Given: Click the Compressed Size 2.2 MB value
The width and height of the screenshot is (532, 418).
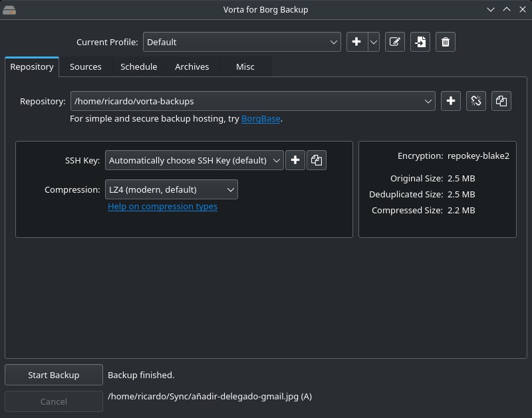Looking at the screenshot, I should pyautogui.click(x=461, y=211).
